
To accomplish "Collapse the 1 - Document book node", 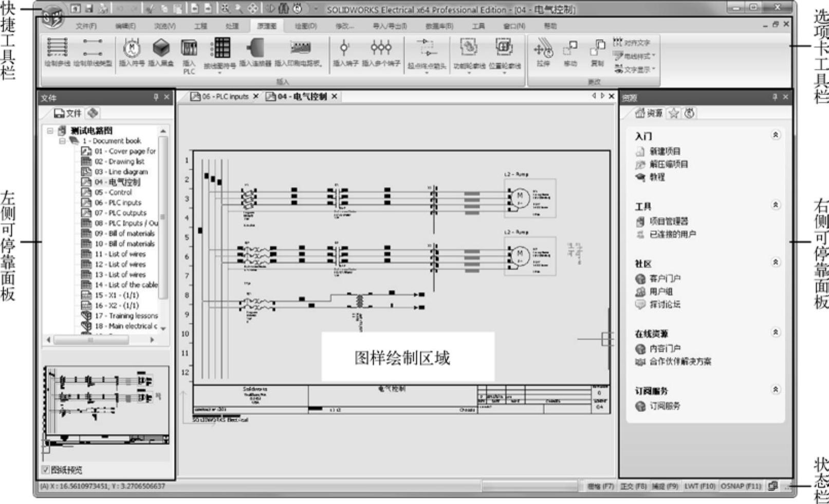I will [x=62, y=141].
